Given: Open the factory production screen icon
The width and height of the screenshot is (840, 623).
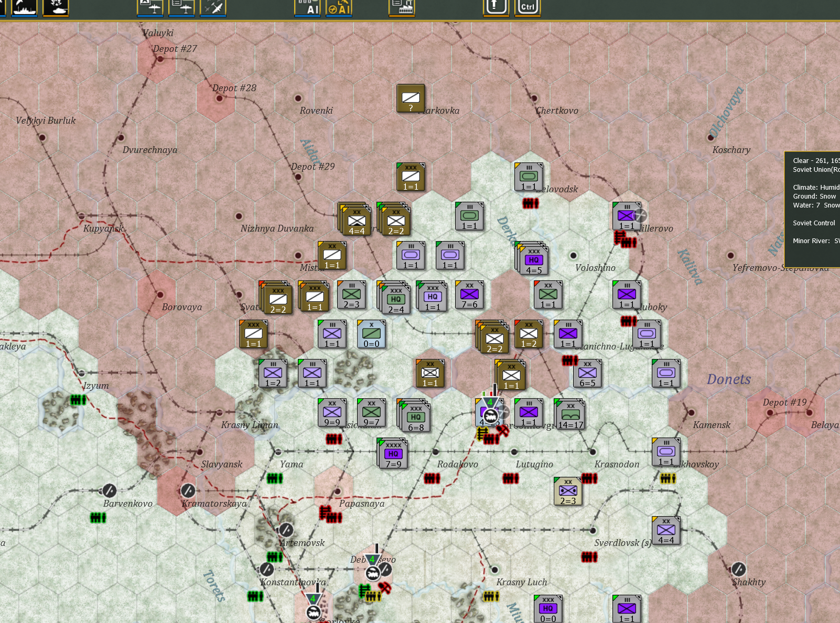Looking at the screenshot, I should tap(402, 7).
